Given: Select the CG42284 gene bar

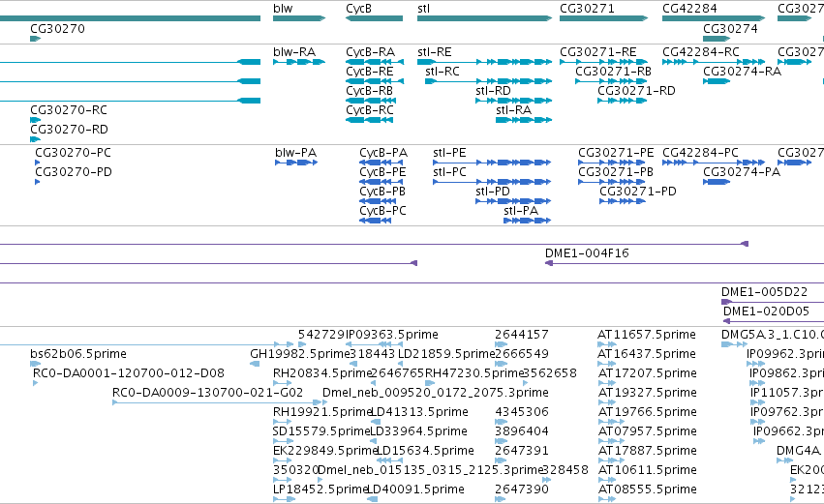Looking at the screenshot, I should pos(713,18).
